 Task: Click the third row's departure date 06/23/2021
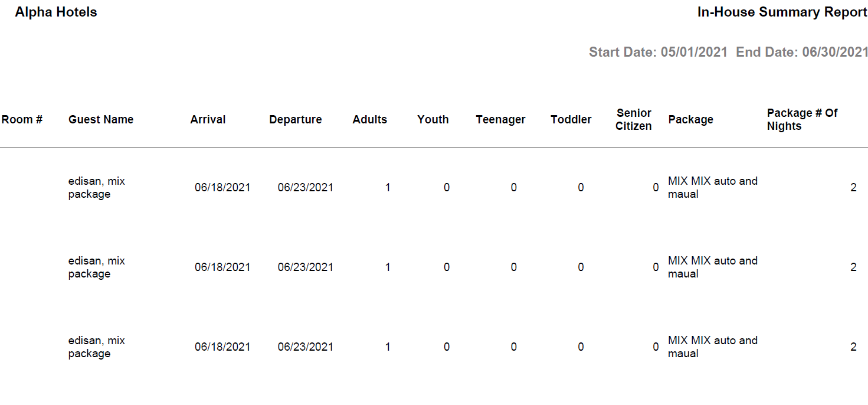(306, 347)
